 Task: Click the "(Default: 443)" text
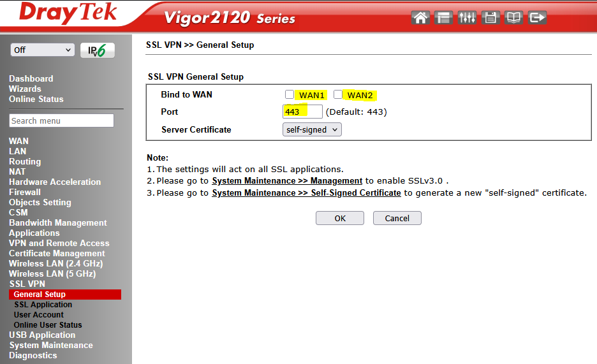pos(357,112)
